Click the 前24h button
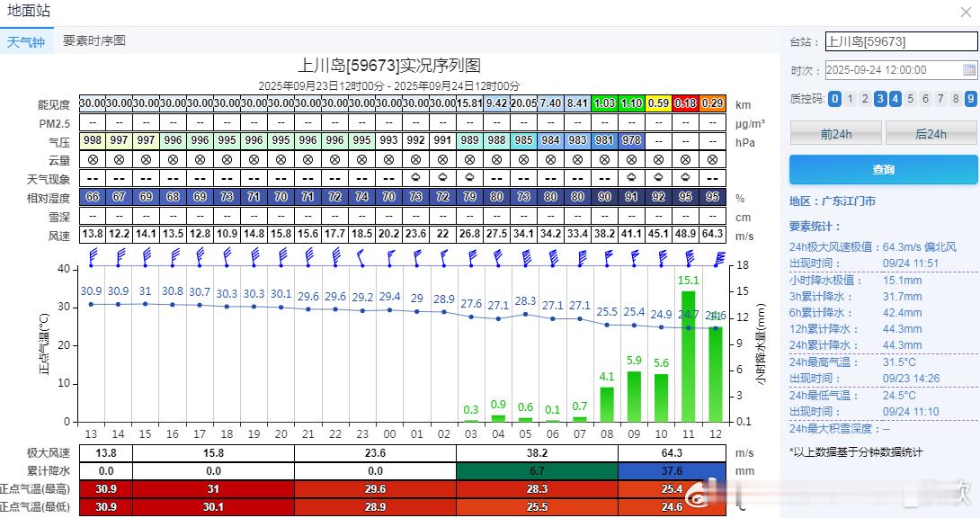The height and width of the screenshot is (518, 980). 835,134
